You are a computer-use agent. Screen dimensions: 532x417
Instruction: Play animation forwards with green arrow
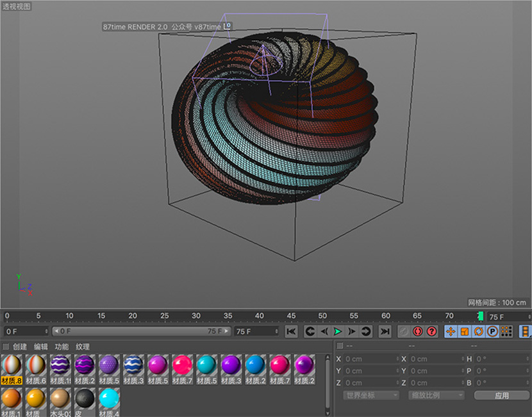(338, 331)
